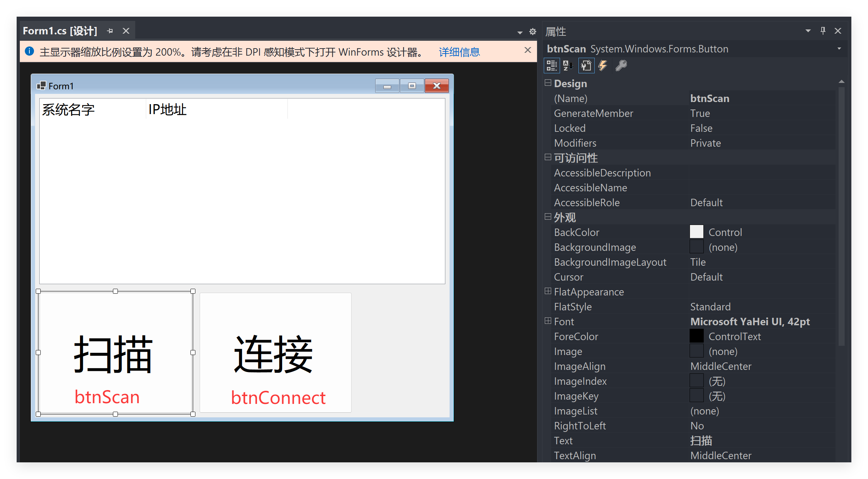Select the btnScan 扫描 button on the form

tap(115, 353)
